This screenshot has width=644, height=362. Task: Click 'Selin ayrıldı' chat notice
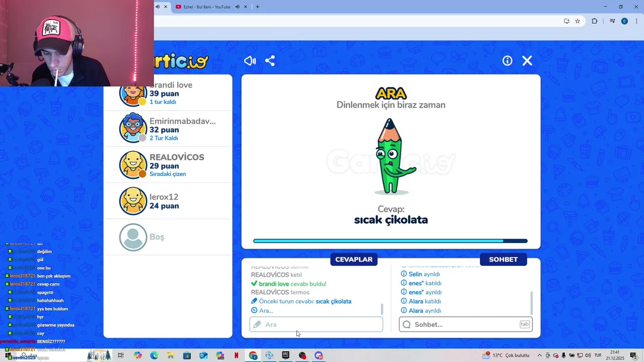(x=420, y=274)
